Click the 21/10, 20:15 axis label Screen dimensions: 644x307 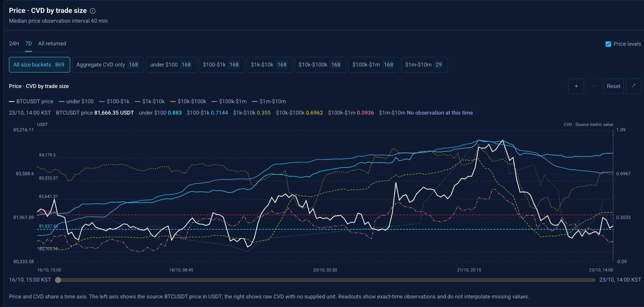click(469, 270)
